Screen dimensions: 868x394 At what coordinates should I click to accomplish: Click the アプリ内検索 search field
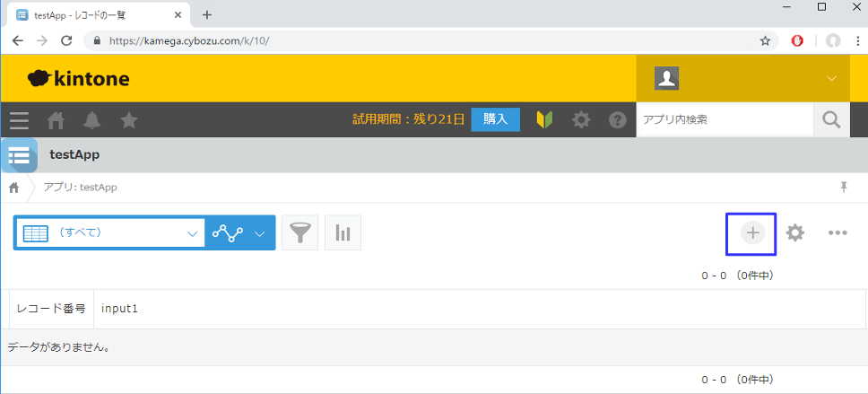pyautogui.click(x=725, y=119)
